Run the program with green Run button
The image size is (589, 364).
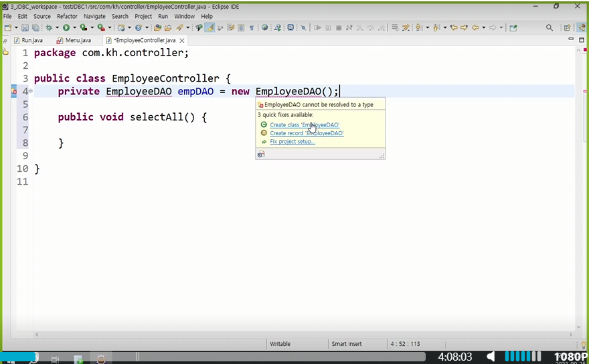click(66, 27)
